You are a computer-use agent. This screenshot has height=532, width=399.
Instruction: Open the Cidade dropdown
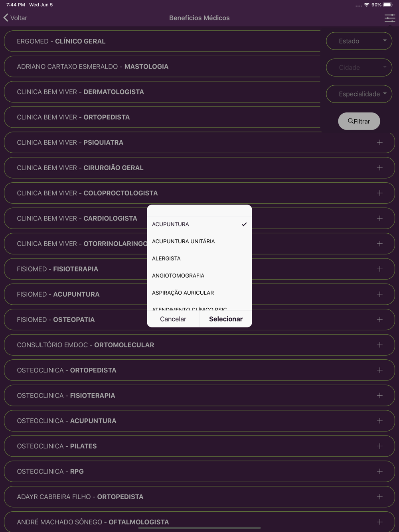tap(359, 67)
